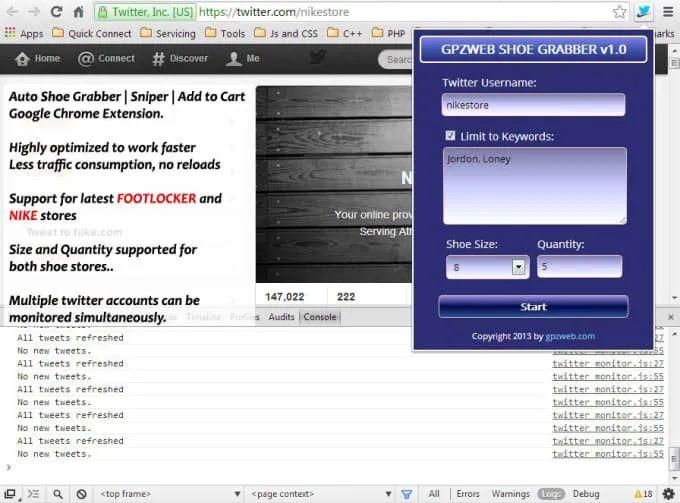Open the Chrome hamburger menu
Viewport: 680px width, 503px height.
click(668, 12)
